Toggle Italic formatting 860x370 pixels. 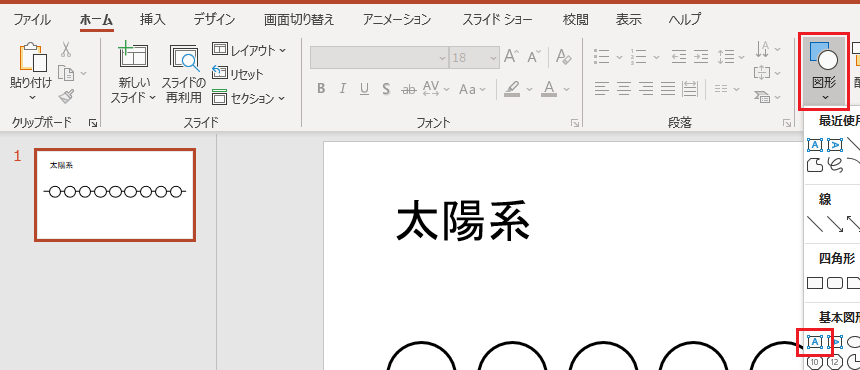tap(343, 88)
